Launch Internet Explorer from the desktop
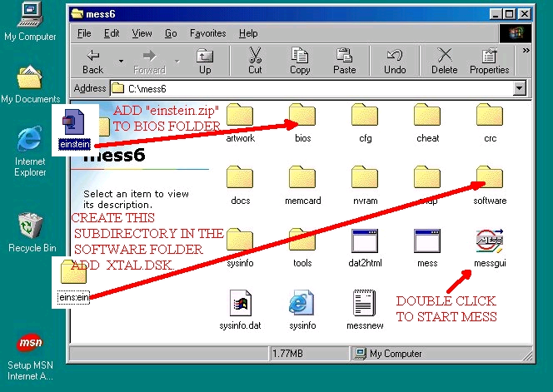553x392 pixels. 30,151
